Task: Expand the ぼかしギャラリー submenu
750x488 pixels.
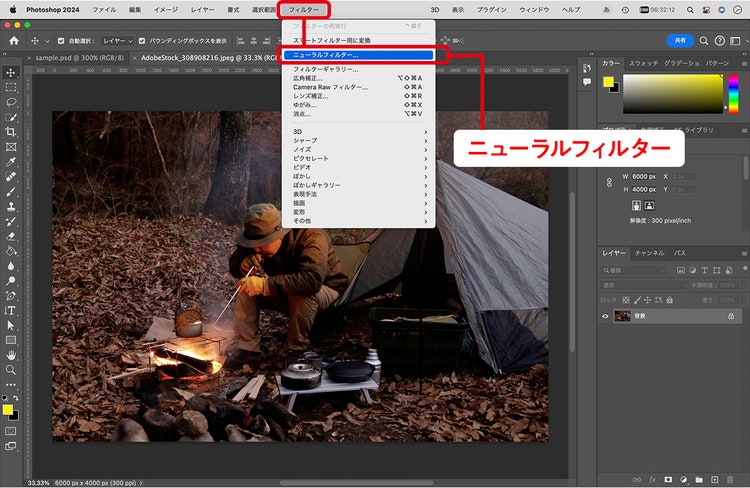Action: click(359, 185)
